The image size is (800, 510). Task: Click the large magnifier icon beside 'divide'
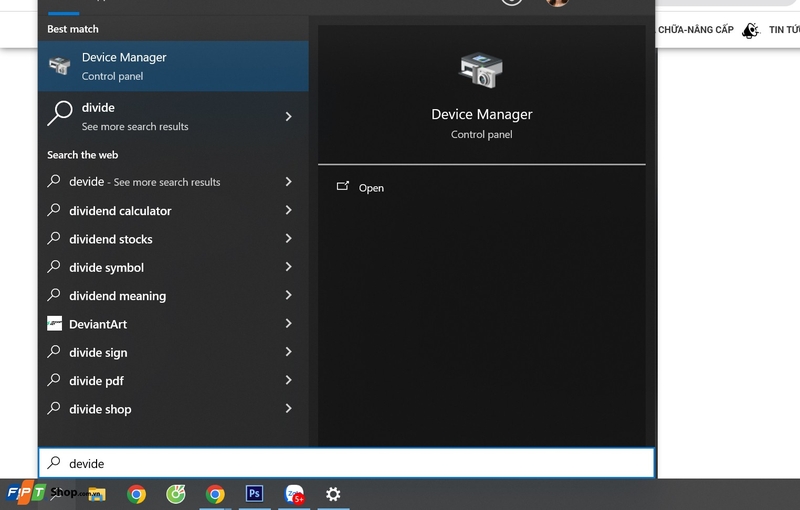pyautogui.click(x=60, y=113)
